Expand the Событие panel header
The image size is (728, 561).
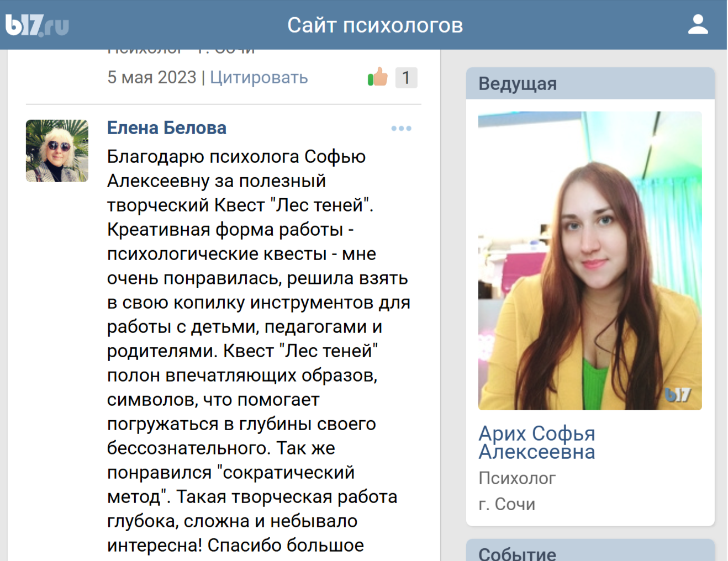click(590, 552)
